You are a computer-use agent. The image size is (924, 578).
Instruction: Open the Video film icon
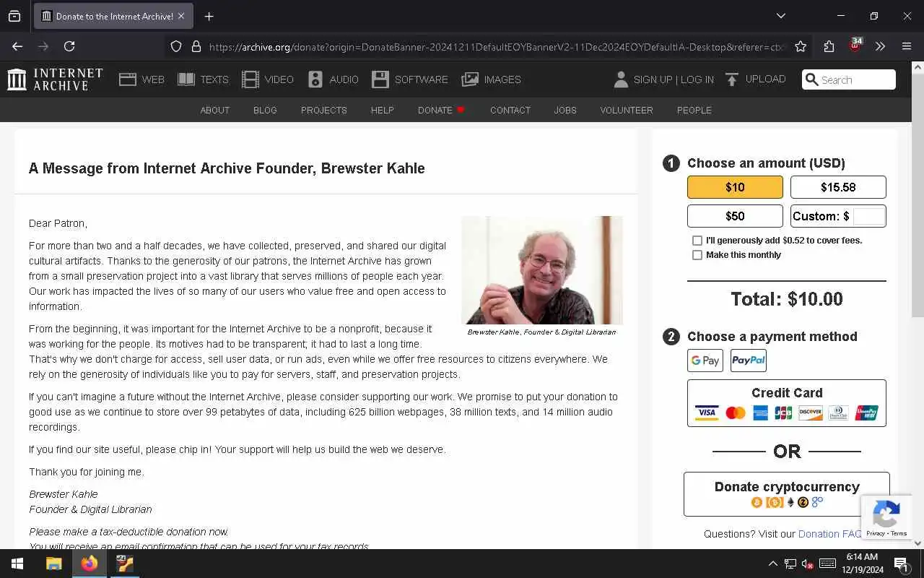250,79
